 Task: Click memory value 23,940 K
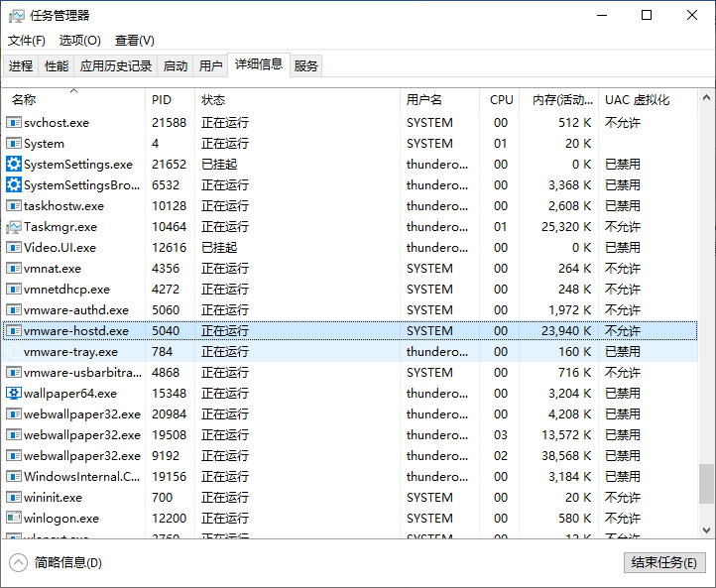point(566,330)
